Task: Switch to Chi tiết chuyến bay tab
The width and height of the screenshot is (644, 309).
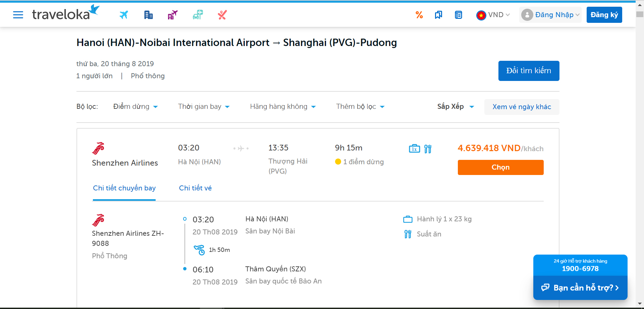Action: click(124, 188)
